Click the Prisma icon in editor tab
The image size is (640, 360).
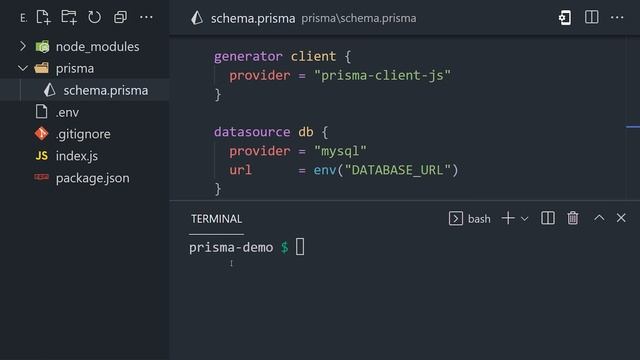click(x=197, y=18)
